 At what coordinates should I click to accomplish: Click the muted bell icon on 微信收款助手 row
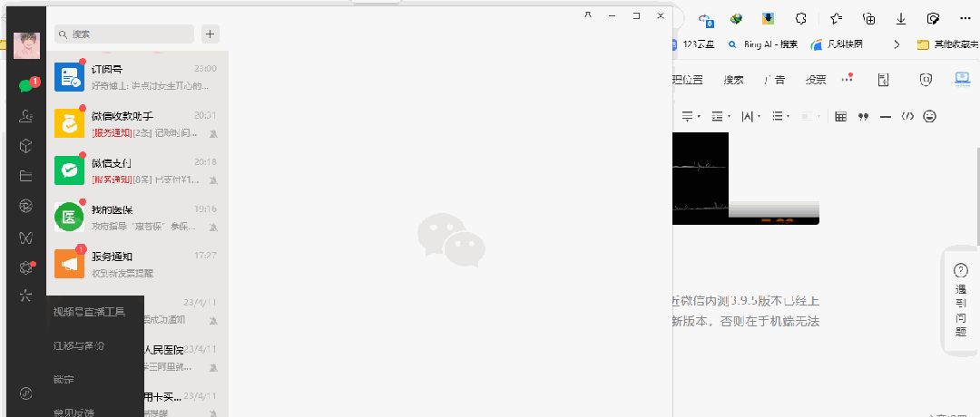tap(214, 133)
